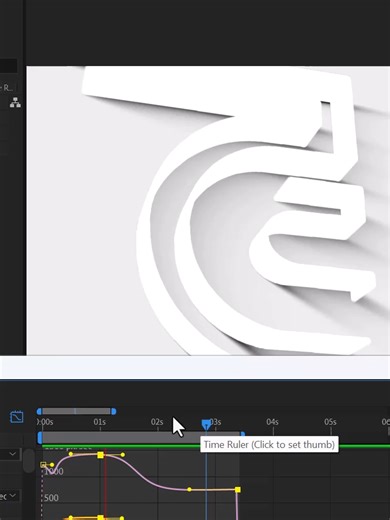Open the upper dropdown chevron beside graph

coord(12,454)
